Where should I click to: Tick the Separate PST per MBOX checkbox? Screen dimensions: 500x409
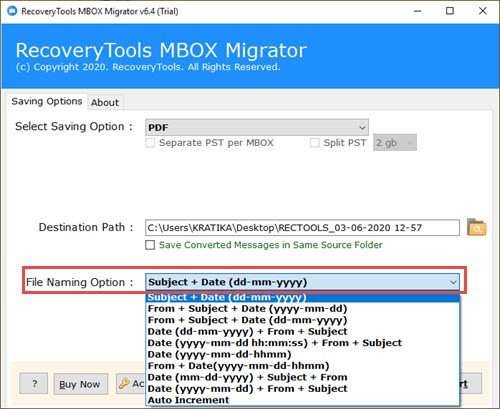[150, 143]
